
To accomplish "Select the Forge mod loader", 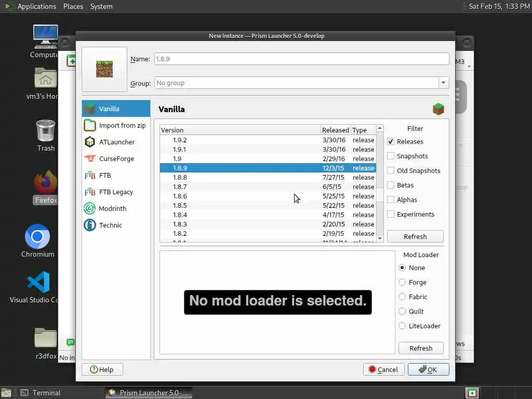I will click(x=402, y=282).
